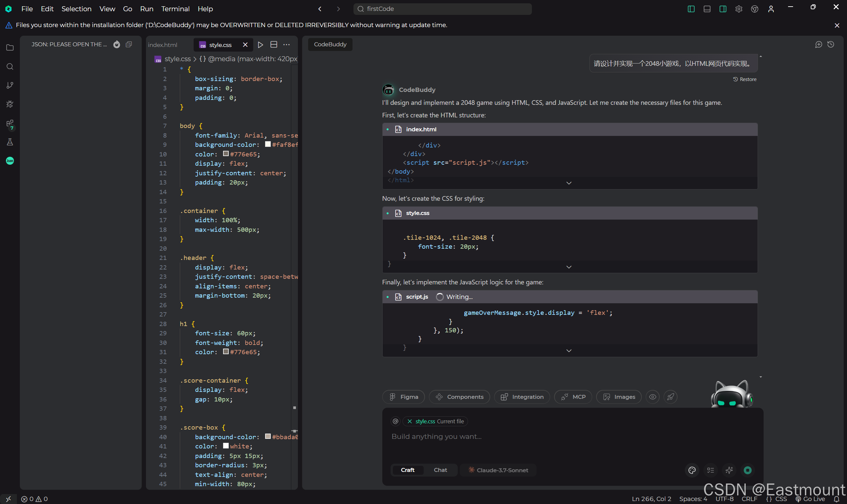Open the Json avatar in the sidebar

10,161
